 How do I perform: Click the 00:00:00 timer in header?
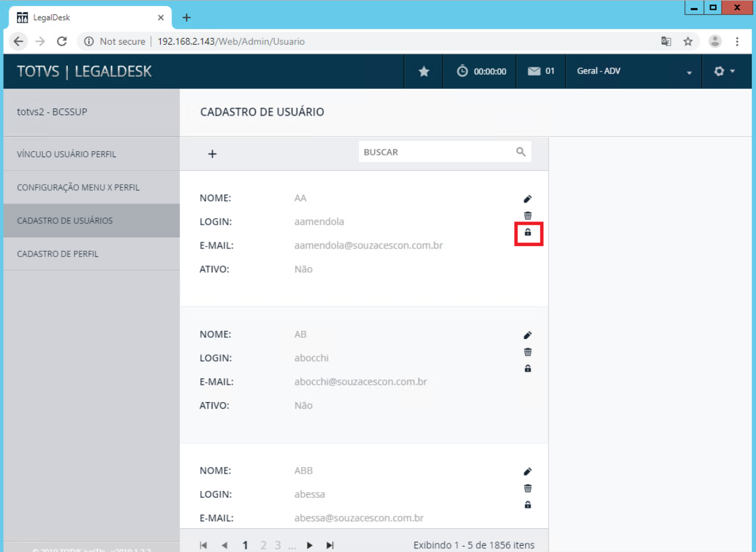tap(482, 72)
